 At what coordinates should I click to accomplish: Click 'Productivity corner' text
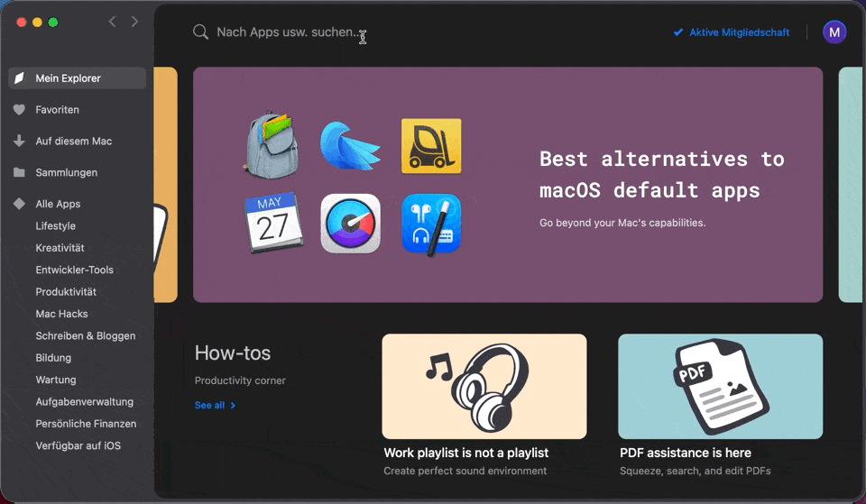pyautogui.click(x=240, y=380)
